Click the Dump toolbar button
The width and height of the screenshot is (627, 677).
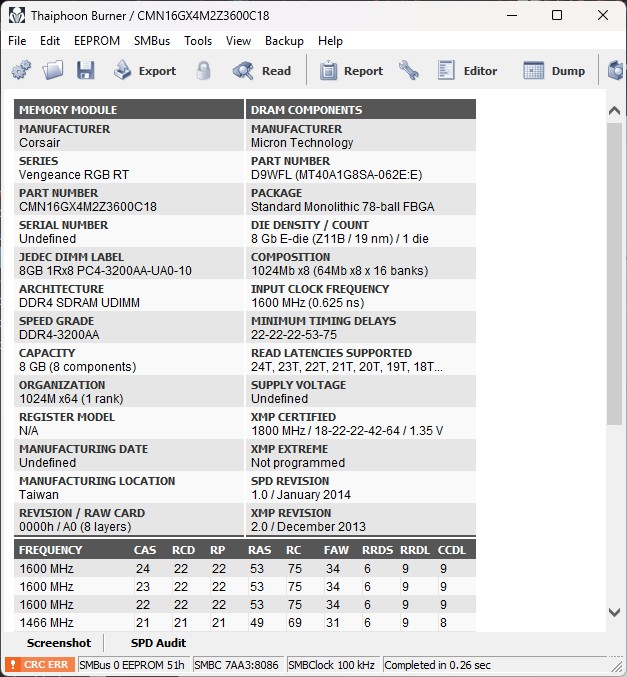pos(554,70)
